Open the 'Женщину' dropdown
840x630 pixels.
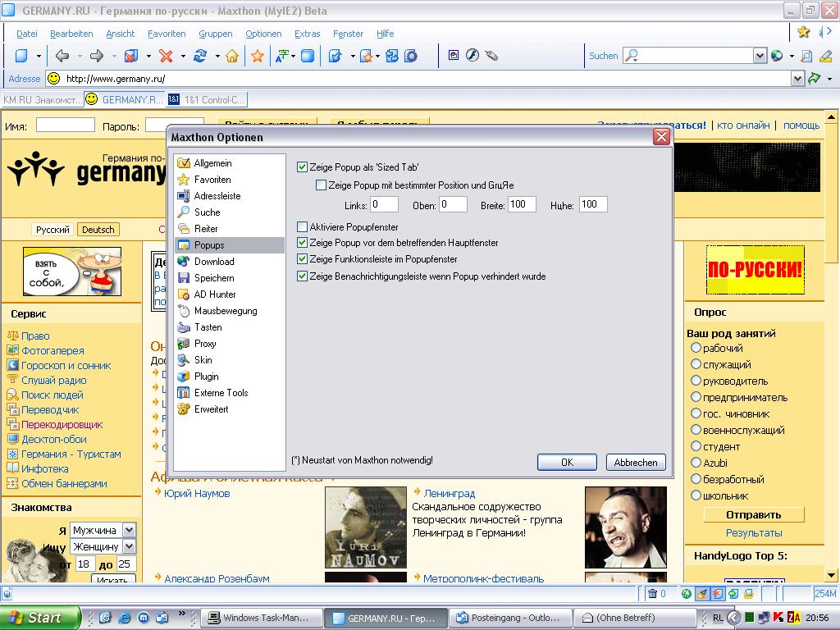point(129,546)
